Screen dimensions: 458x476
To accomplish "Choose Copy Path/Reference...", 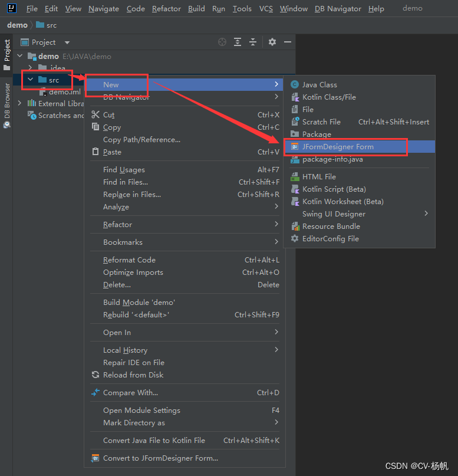I will tap(184, 140).
